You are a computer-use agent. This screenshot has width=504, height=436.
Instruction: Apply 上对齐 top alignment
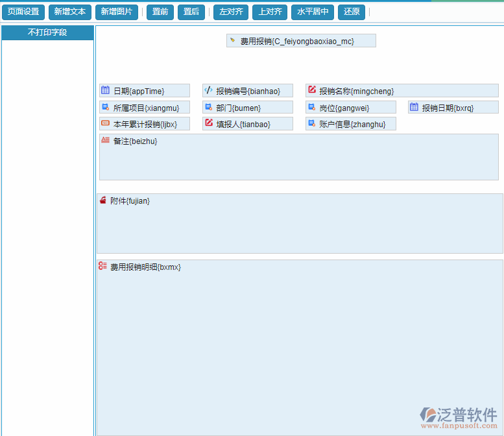(x=270, y=12)
